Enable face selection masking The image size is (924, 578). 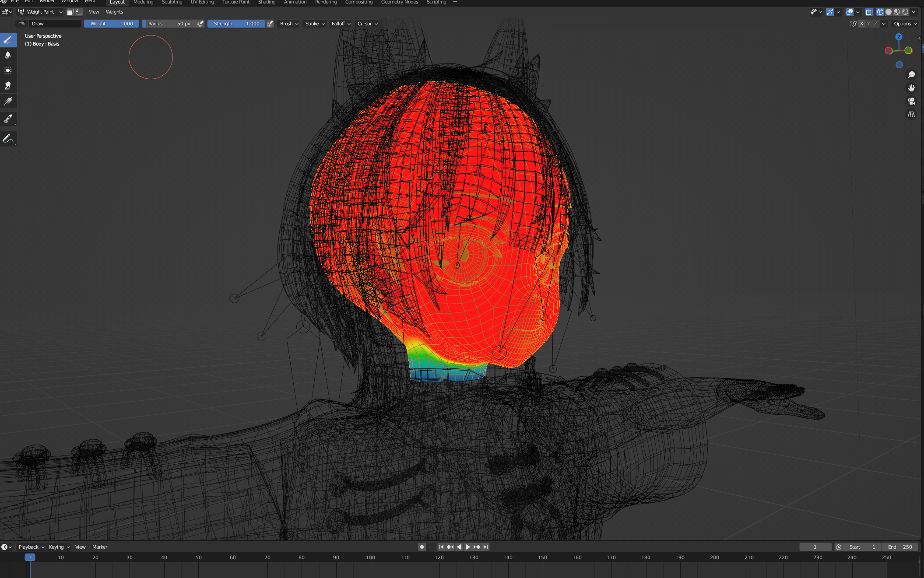[x=70, y=12]
